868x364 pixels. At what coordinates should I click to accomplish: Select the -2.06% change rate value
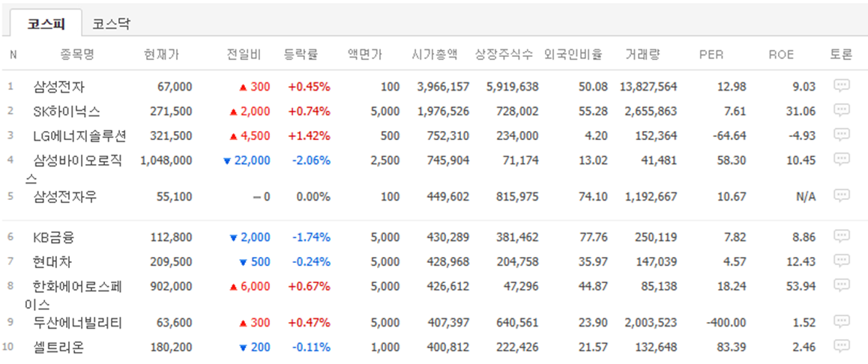pyautogui.click(x=311, y=160)
